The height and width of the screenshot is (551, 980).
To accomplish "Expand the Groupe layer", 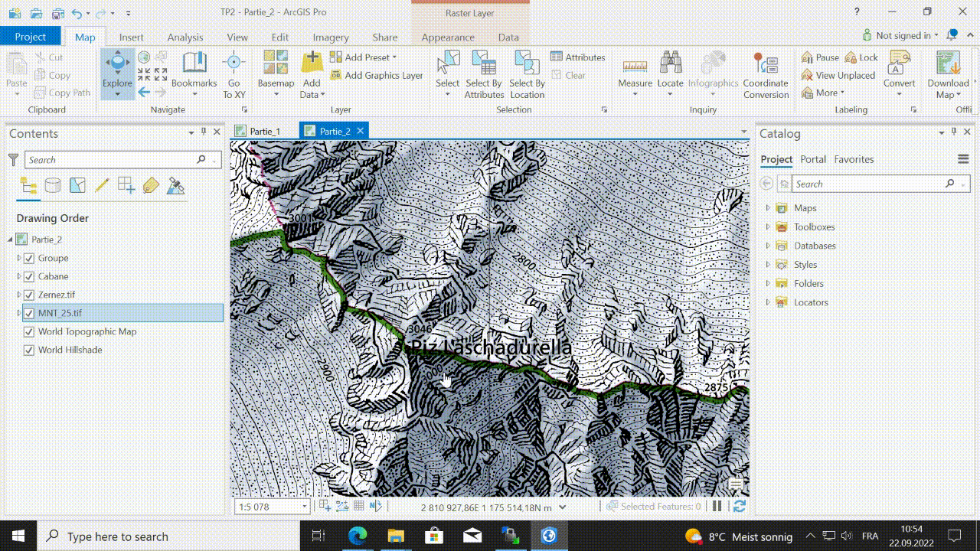I will pos(19,258).
